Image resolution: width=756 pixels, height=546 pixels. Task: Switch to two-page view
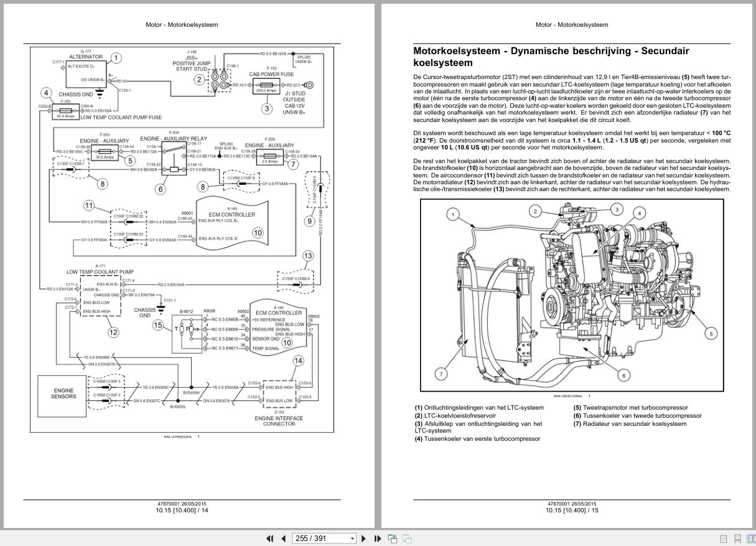click(x=751, y=539)
